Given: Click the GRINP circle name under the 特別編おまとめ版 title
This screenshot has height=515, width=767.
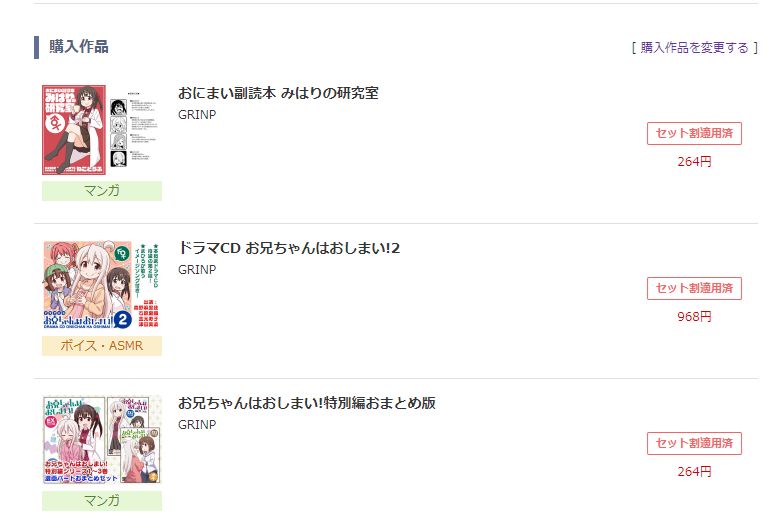Looking at the screenshot, I should point(197,425).
